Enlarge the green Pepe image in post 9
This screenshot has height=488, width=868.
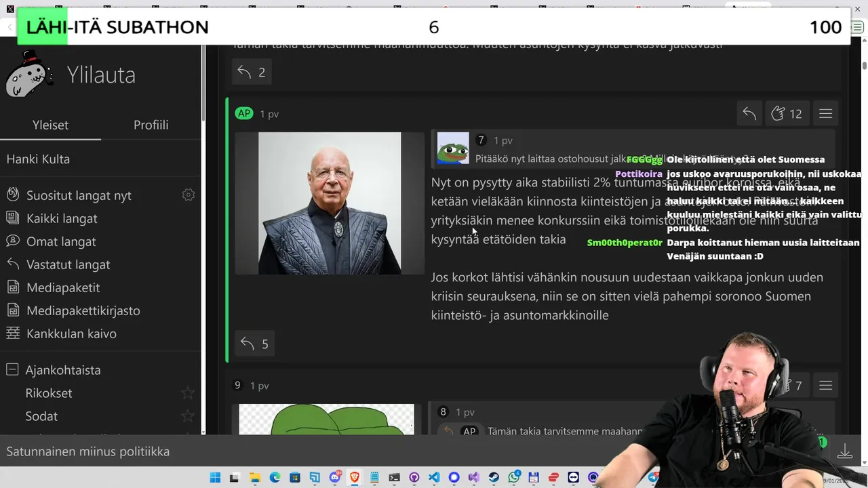[326, 419]
